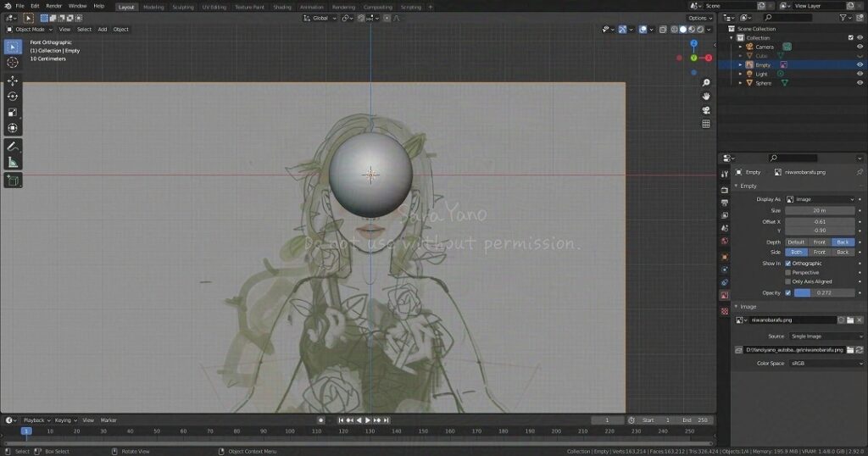The image size is (868, 456).
Task: Toggle the Opacity checkbox
Action: point(787,292)
